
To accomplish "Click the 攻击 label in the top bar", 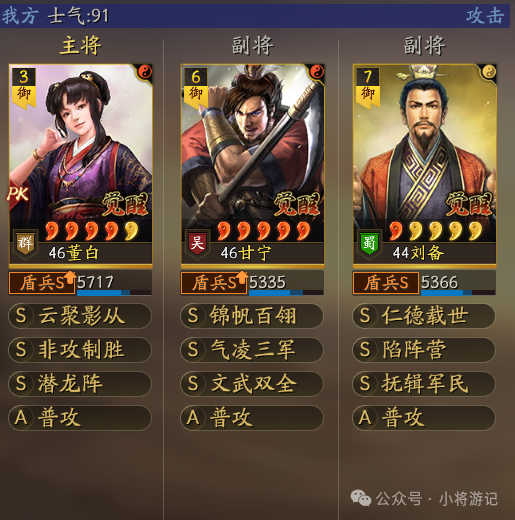I will 485,16.
